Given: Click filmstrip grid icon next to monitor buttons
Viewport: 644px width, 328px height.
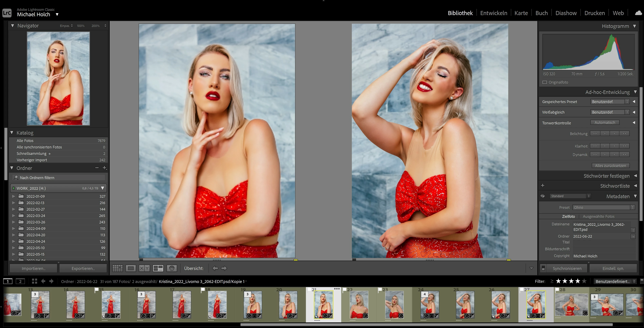Looking at the screenshot, I should tap(35, 281).
